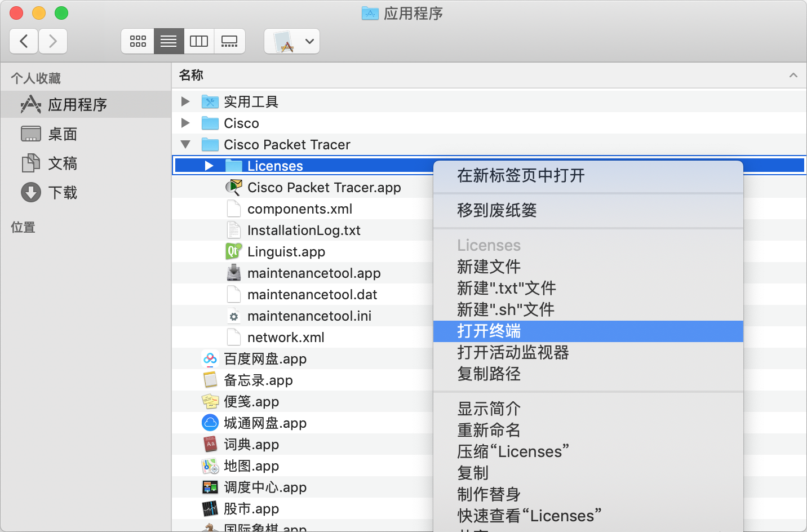Choose 新建".sh"文件 from context menu
Viewport: 807px width, 532px height.
[x=588, y=309]
